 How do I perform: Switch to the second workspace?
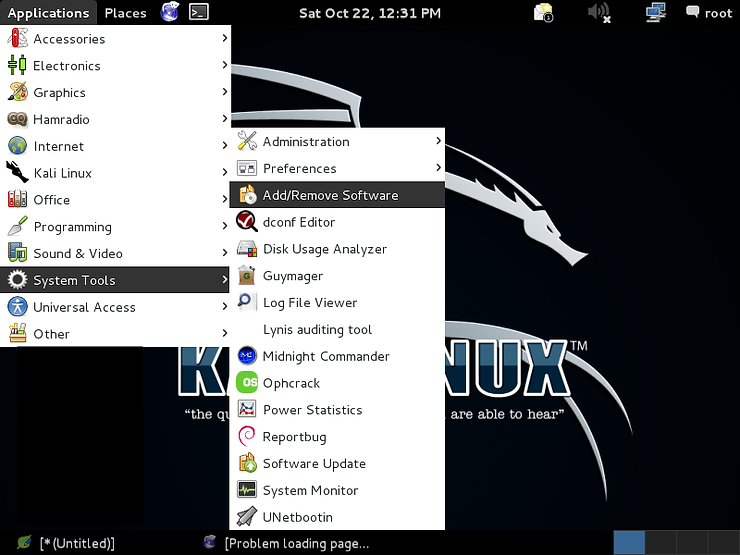tap(661, 542)
